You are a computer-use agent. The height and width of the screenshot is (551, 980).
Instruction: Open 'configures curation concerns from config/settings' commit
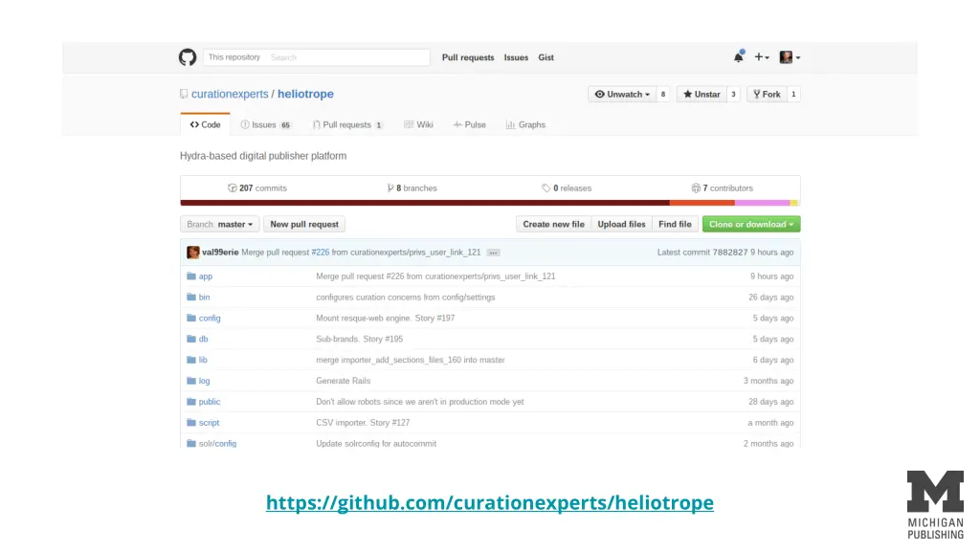(x=406, y=298)
